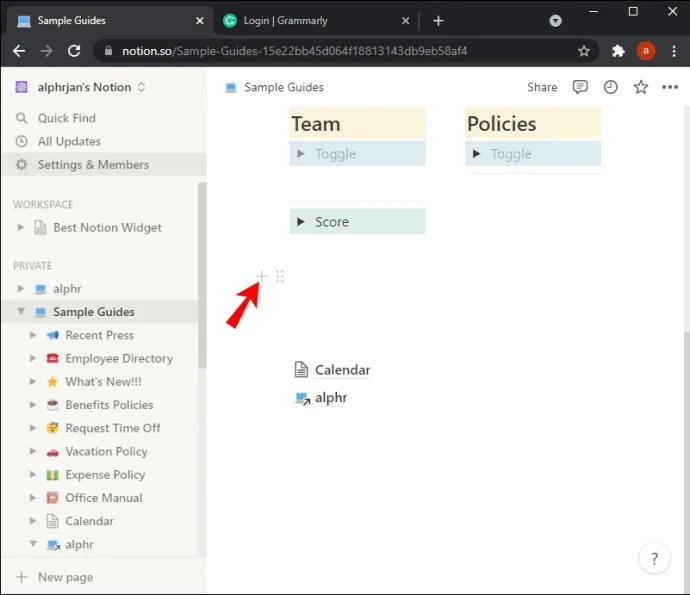Open the Chrome profile avatar
Viewport: 690px width, 595px height.
coord(646,51)
